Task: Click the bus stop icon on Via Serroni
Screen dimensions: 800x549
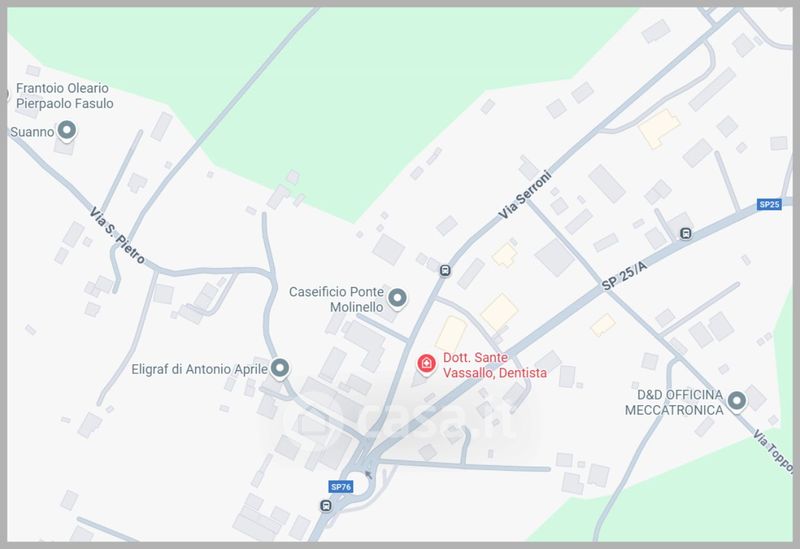Action: (x=445, y=270)
